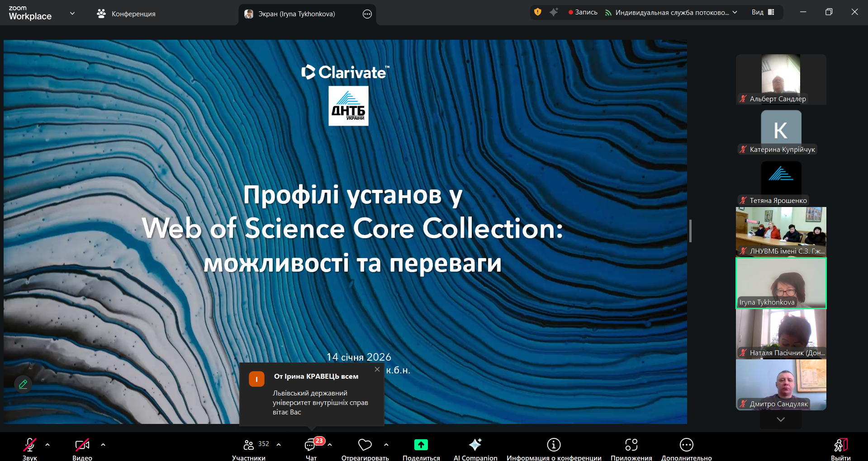Expand video options arrow next to camera
This screenshot has height=461, width=868.
103,445
